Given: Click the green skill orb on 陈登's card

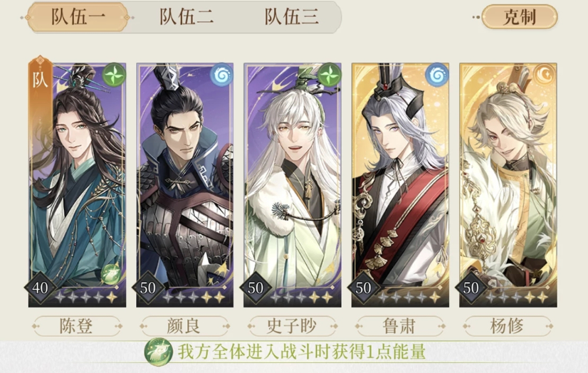Looking at the screenshot, I should tap(111, 274).
